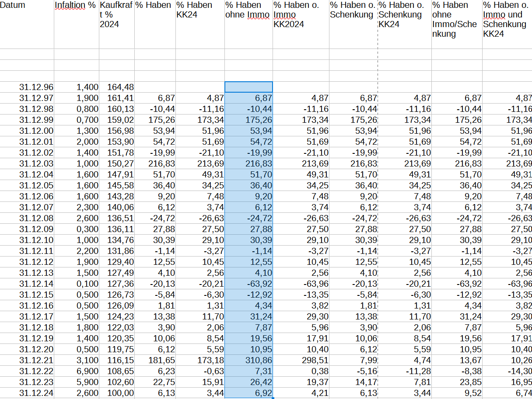Select highlighted cell 26,42
This screenshot has height=399, width=532.
248,382
